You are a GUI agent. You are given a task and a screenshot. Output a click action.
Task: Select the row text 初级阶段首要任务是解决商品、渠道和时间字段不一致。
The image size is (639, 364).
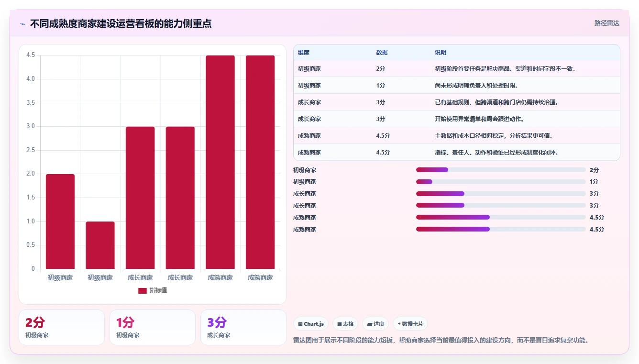(507, 69)
